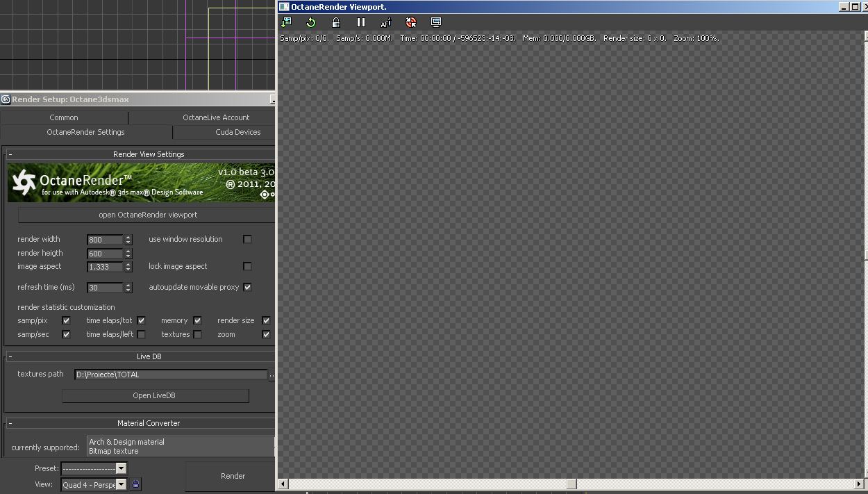Viewport: 868px width, 494px height.
Task: Click the refresh time spinner arrows
Action: click(x=128, y=288)
